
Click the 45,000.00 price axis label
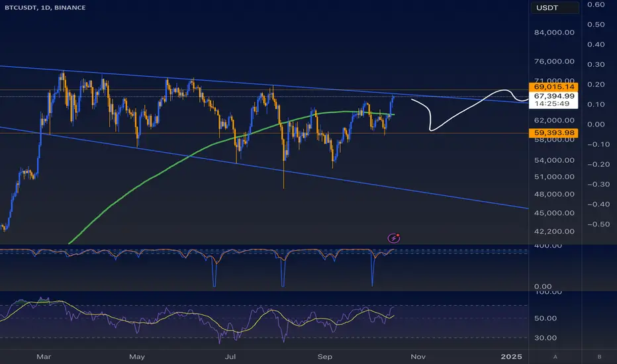click(554, 213)
